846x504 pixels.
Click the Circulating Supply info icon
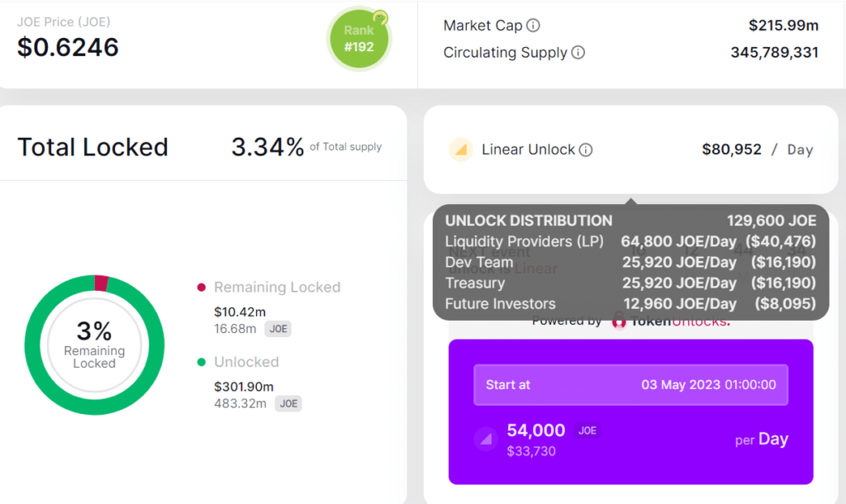(x=578, y=53)
